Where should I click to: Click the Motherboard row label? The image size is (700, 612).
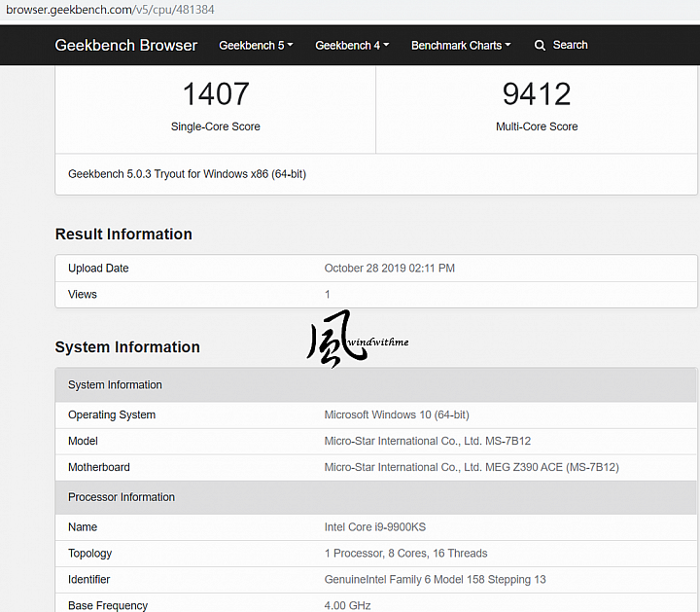tap(98, 467)
